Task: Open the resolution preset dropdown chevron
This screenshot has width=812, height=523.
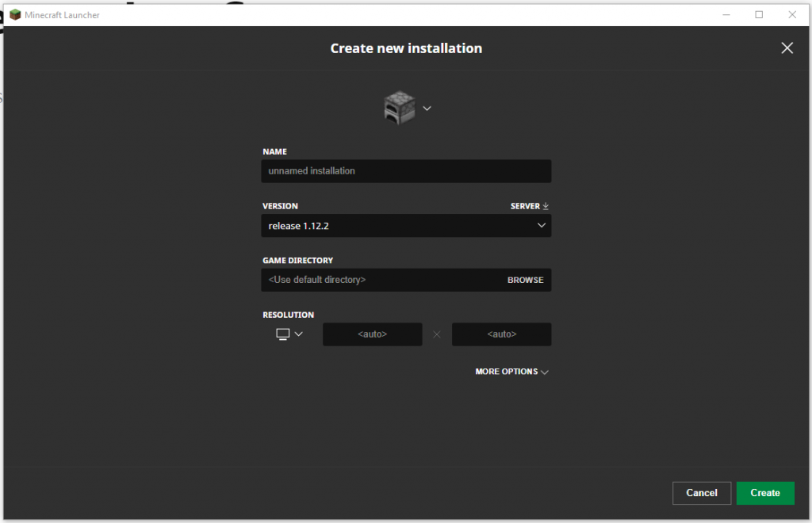Action: tap(298, 334)
